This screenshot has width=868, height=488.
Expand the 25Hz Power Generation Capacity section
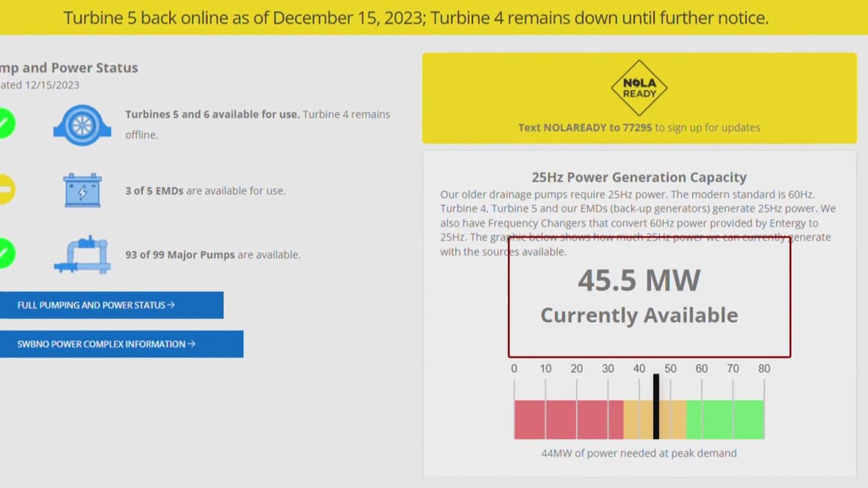[x=639, y=177]
